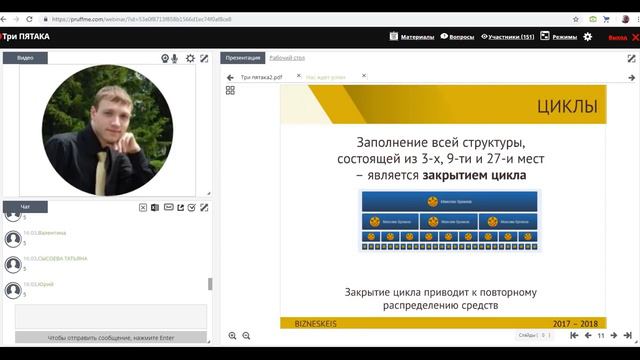Select the Презентация tab
The width and height of the screenshot is (640, 360).
(243, 58)
